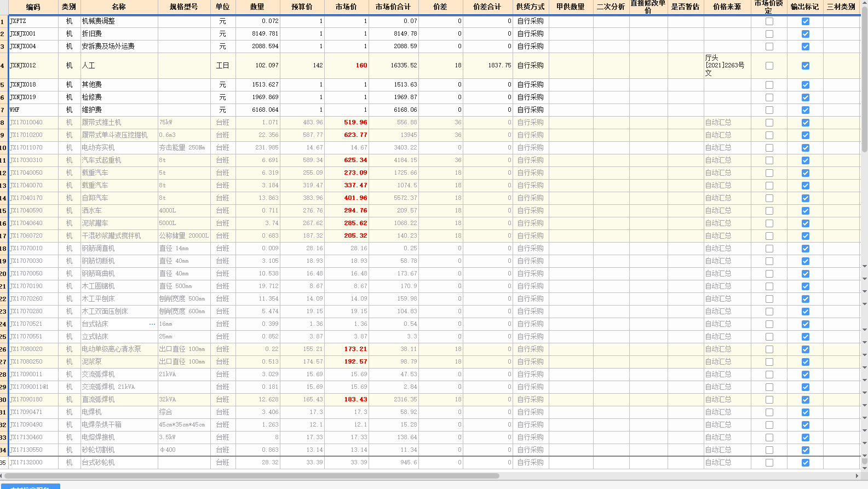Image resolution: width=868 pixels, height=489 pixels.
Task: Lock market price for 汽车式起重机 row
Action: coord(769,160)
